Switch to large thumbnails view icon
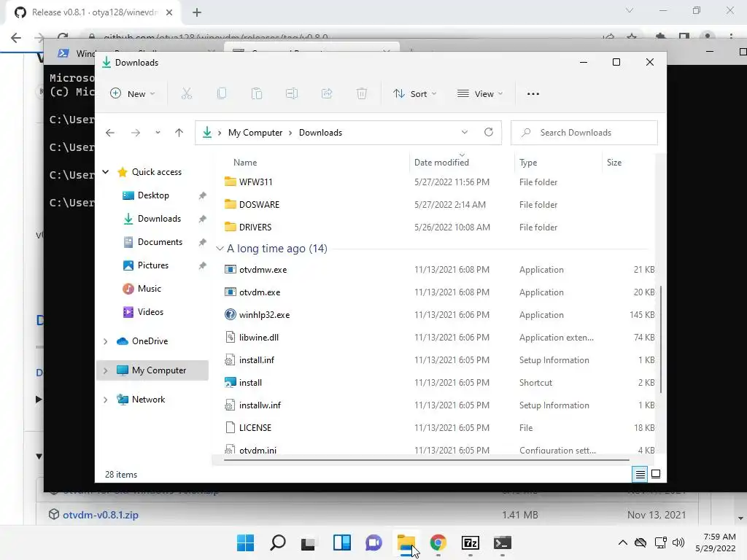747x560 pixels. 656,474
